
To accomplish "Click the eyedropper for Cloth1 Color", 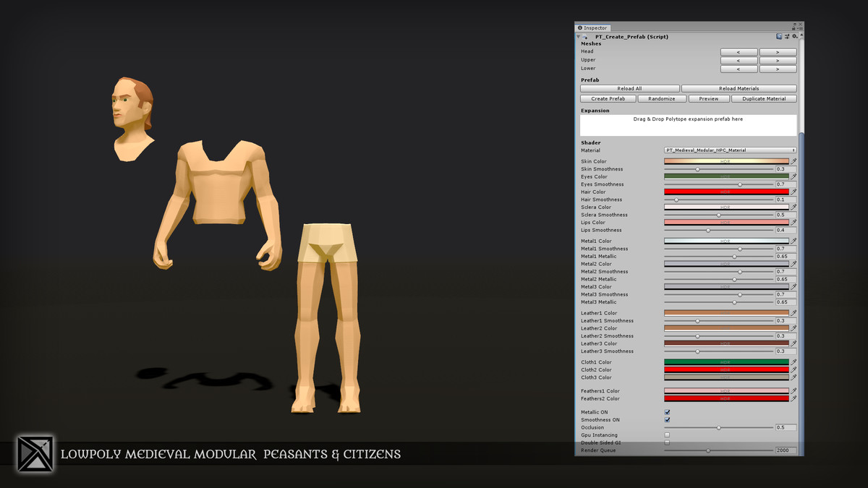I will [793, 361].
